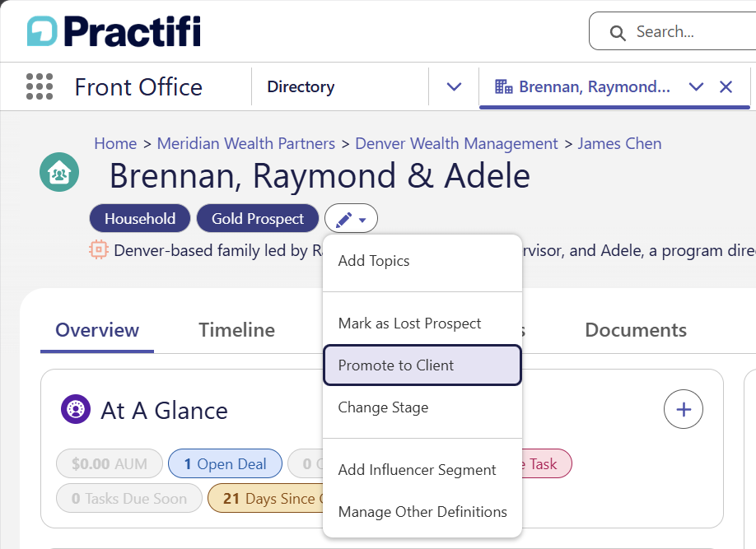Click the Gold Prospect badge
Screen dimensions: 756x549
258,218
